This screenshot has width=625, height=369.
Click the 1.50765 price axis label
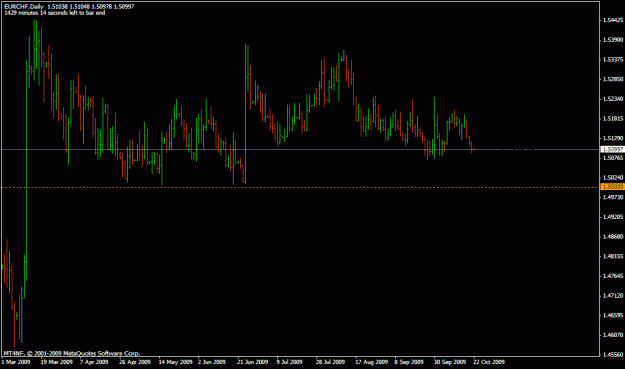613,158
